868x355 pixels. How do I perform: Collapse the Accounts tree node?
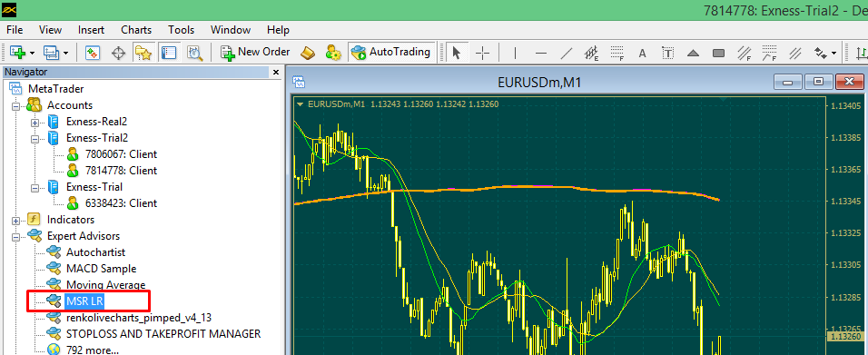[x=16, y=105]
